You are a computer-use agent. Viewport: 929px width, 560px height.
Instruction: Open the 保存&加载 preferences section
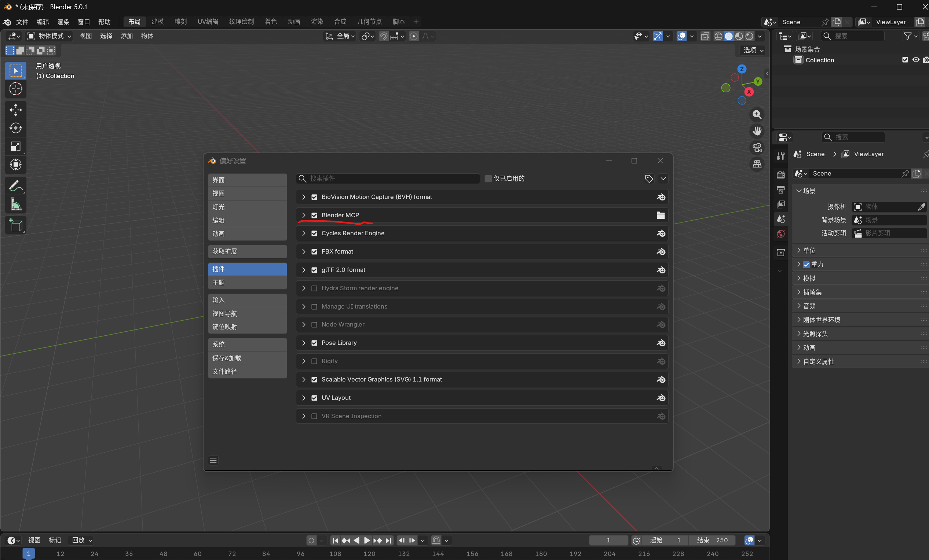click(247, 358)
